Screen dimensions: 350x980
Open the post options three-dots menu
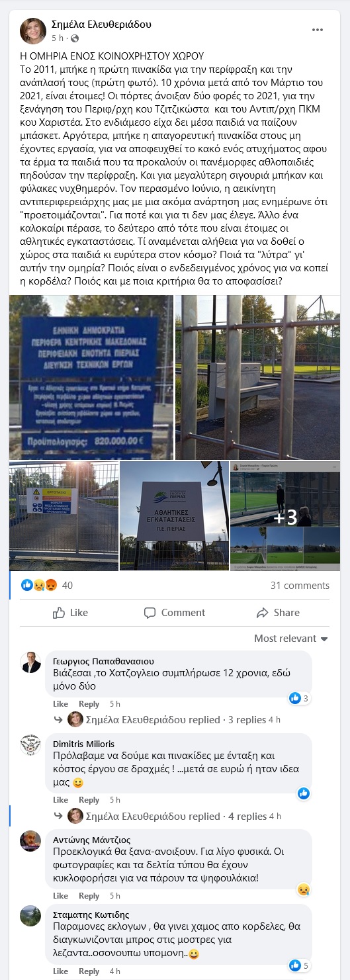pos(318,30)
